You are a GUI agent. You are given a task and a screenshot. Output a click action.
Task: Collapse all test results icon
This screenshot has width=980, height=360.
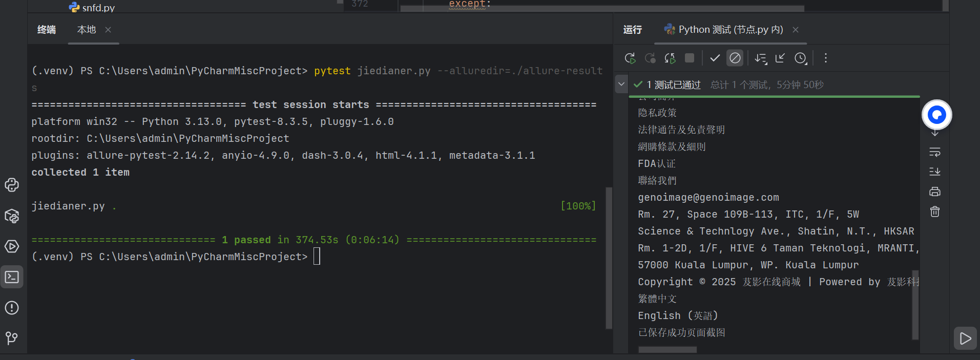780,58
